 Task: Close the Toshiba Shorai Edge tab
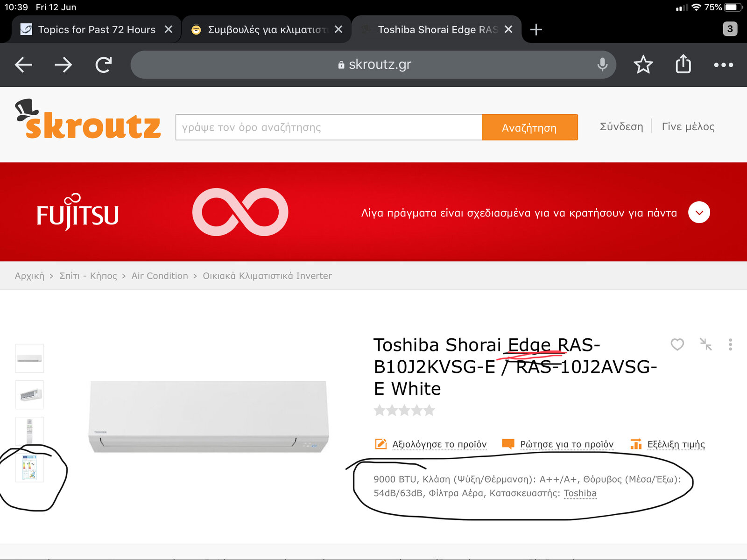click(508, 29)
